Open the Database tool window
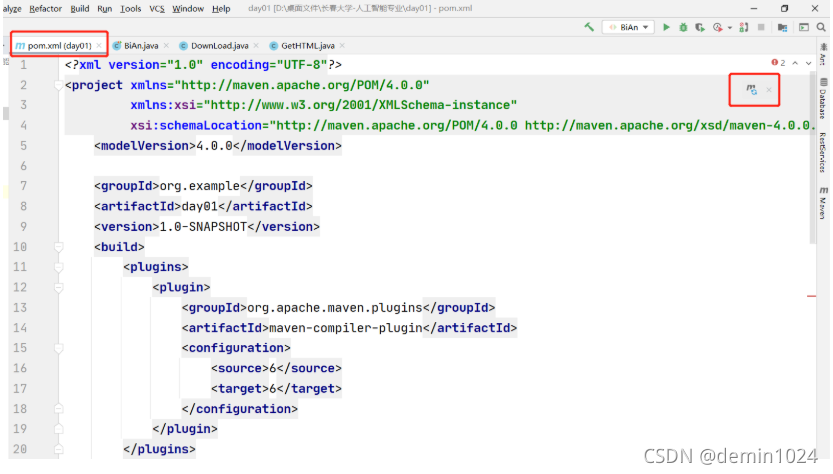 823,99
